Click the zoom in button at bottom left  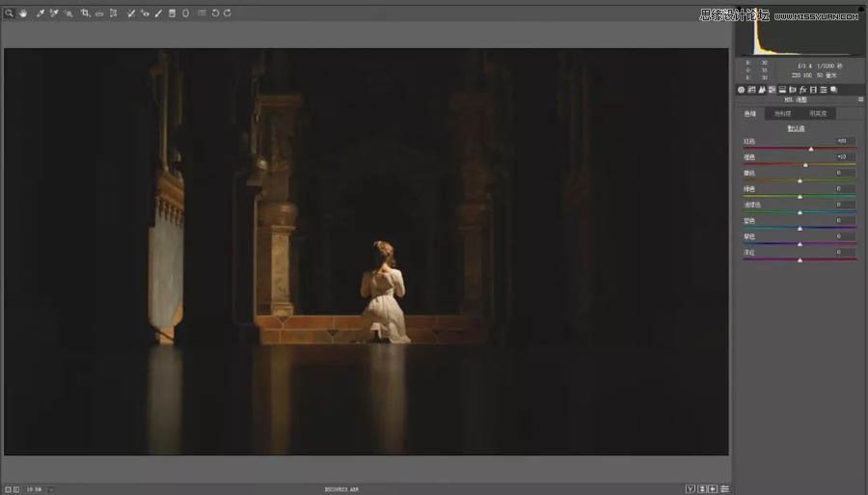point(16,489)
